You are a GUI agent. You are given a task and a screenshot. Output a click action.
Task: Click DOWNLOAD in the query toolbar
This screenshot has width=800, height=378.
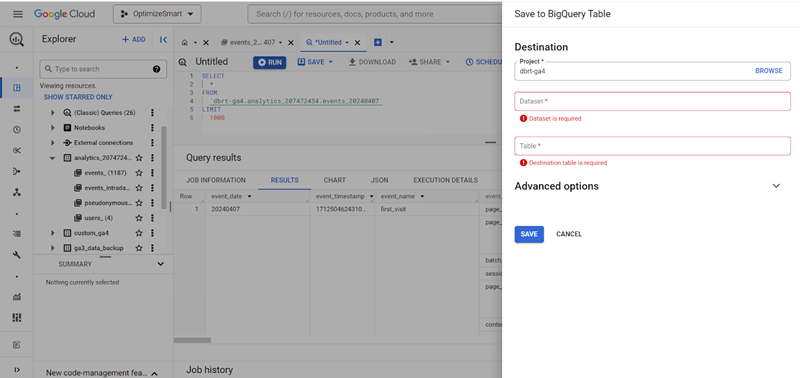click(x=372, y=62)
